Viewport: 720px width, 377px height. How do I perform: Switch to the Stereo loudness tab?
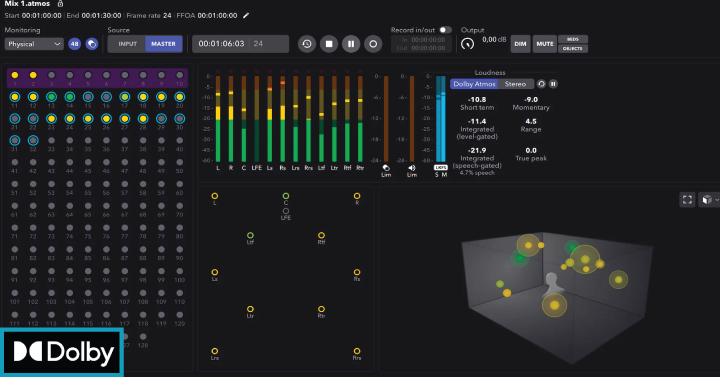point(515,84)
